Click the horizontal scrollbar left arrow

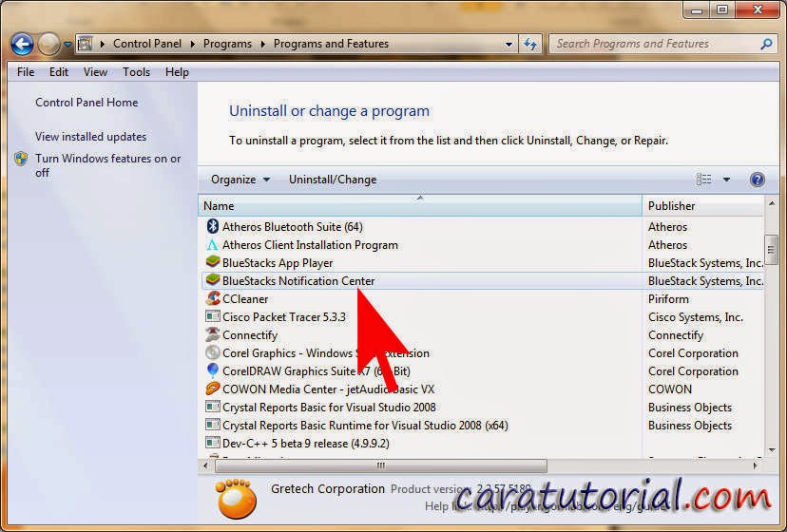pos(205,465)
